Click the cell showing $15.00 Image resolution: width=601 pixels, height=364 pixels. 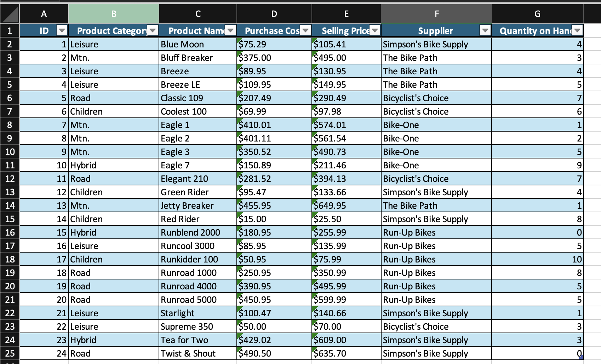click(x=274, y=219)
